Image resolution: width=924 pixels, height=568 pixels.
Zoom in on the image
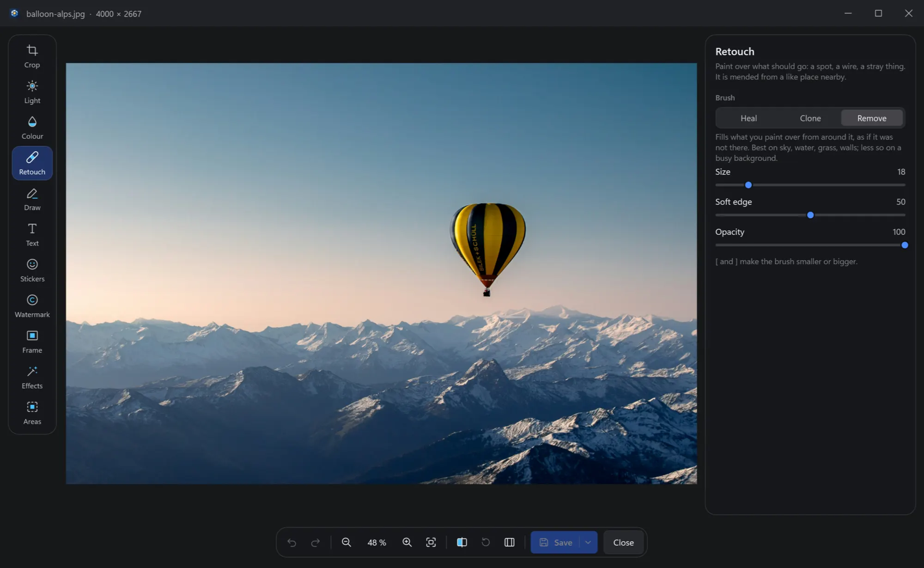[x=407, y=542]
